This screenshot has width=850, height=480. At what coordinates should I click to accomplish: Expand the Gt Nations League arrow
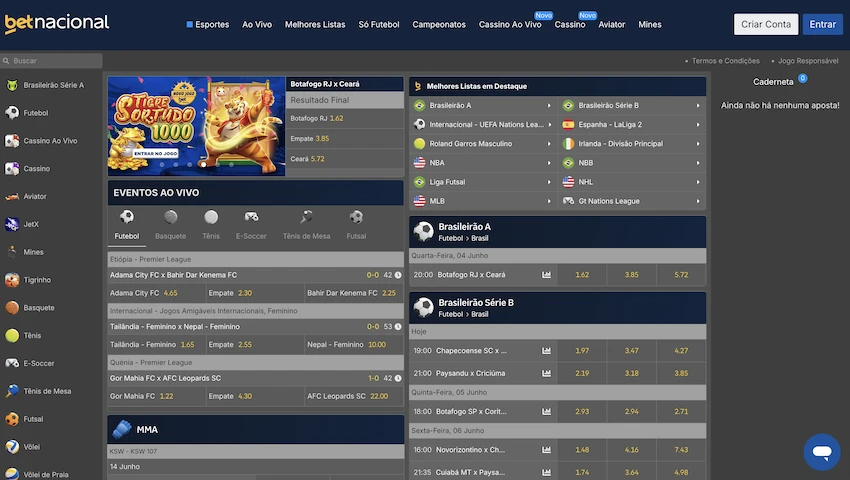tap(698, 201)
